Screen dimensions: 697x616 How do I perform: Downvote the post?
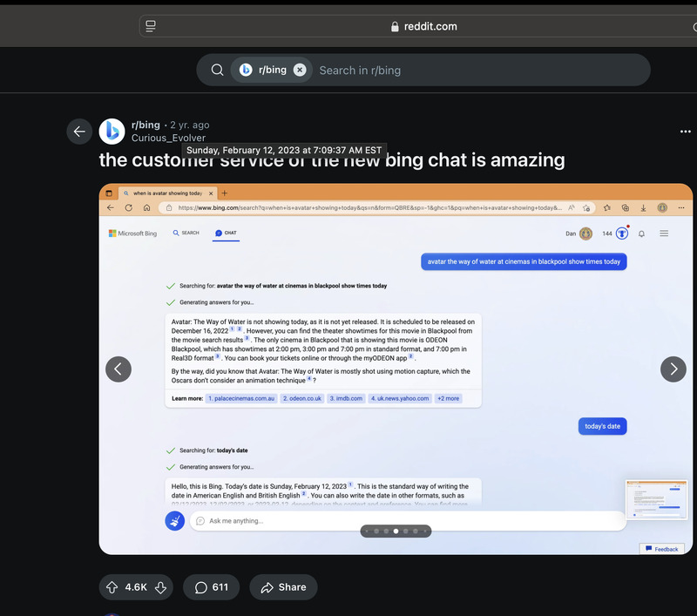point(160,587)
